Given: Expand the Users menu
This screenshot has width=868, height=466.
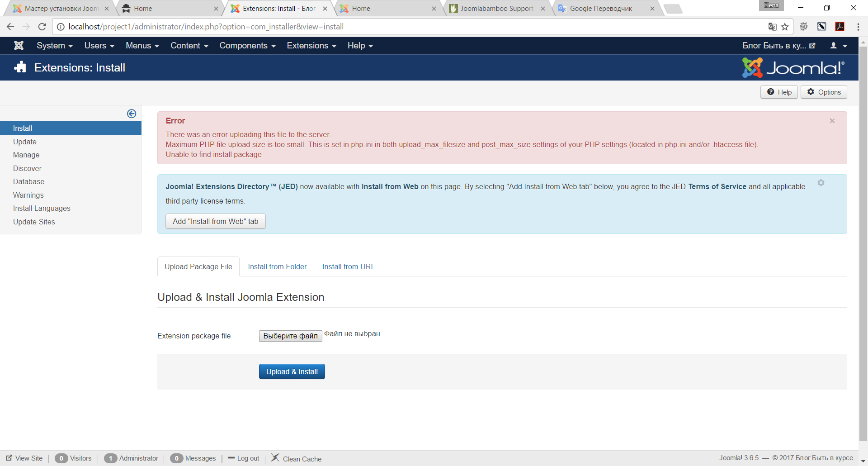Looking at the screenshot, I should [99, 46].
